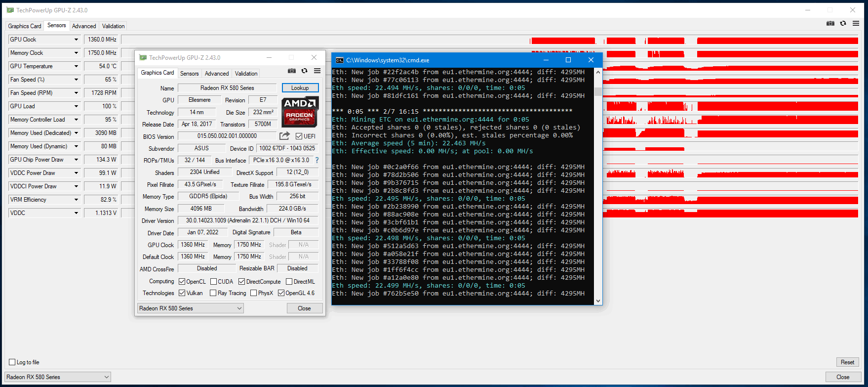
Task: Toggle DirectML checkbox
Action: pyautogui.click(x=289, y=281)
